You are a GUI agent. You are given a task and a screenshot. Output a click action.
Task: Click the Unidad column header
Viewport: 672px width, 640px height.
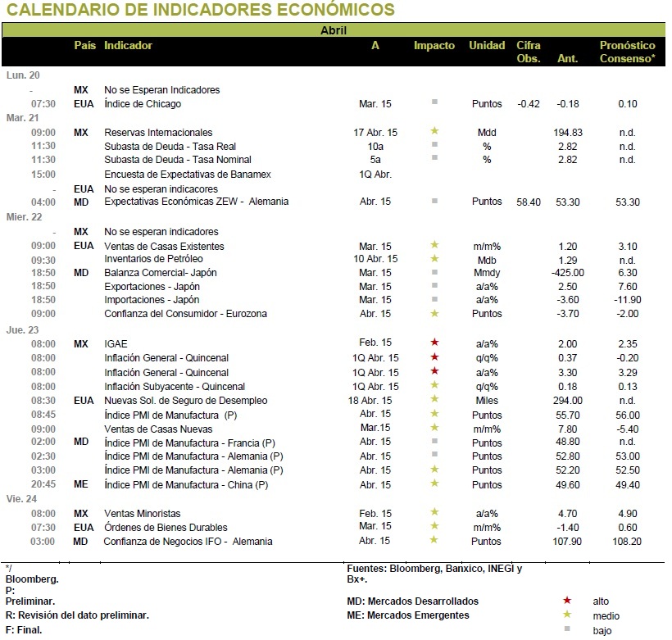coord(487,45)
